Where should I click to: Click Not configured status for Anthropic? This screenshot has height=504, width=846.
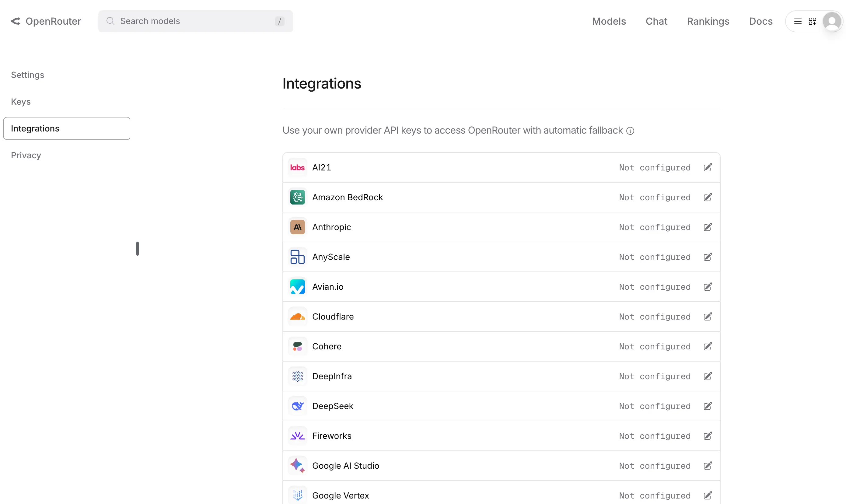(655, 227)
